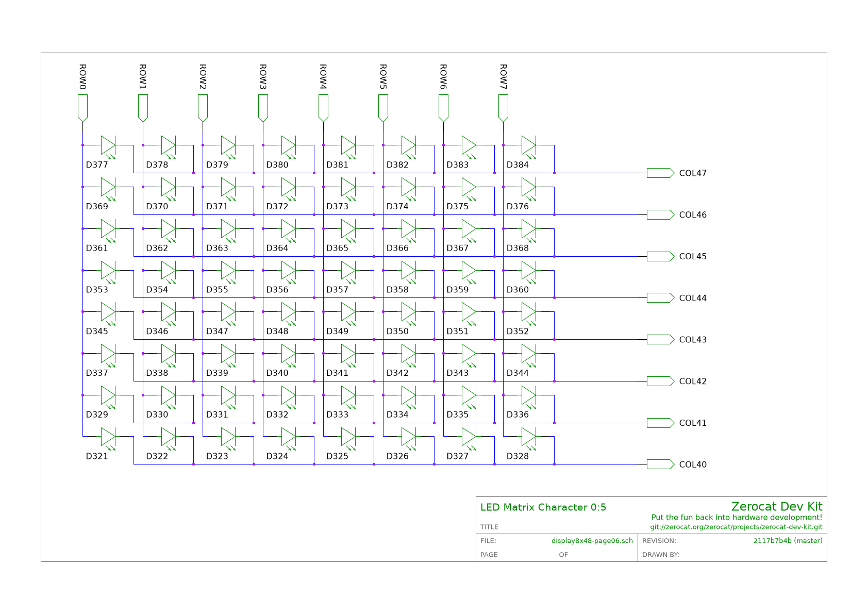Click the LED diode symbol above D330
This screenshot has width=868, height=614.
tap(169, 396)
